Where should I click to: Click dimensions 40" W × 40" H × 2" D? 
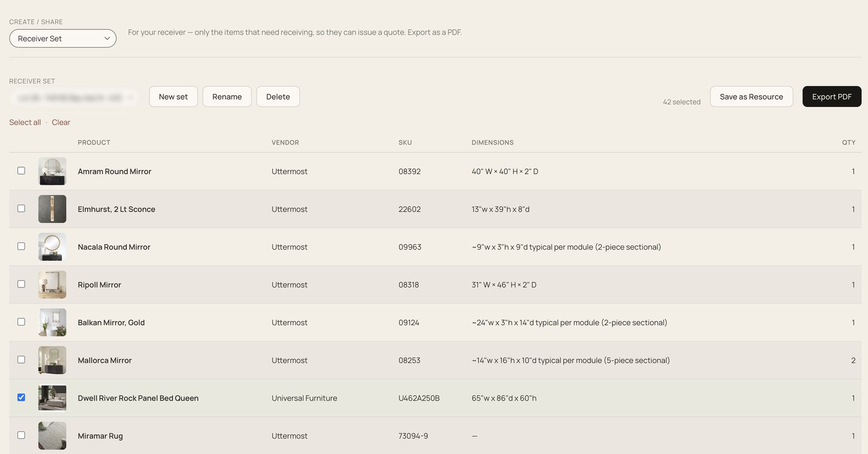(505, 171)
